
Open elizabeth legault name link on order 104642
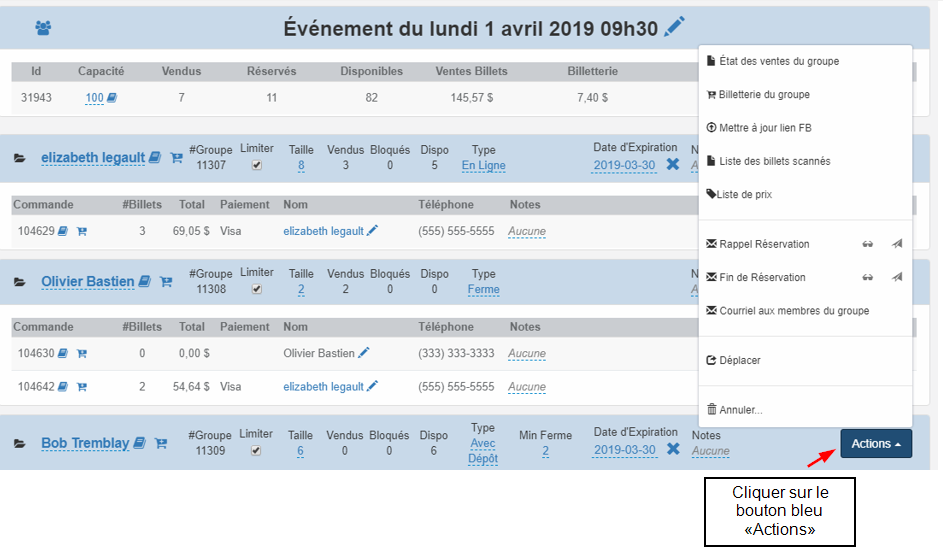click(324, 386)
